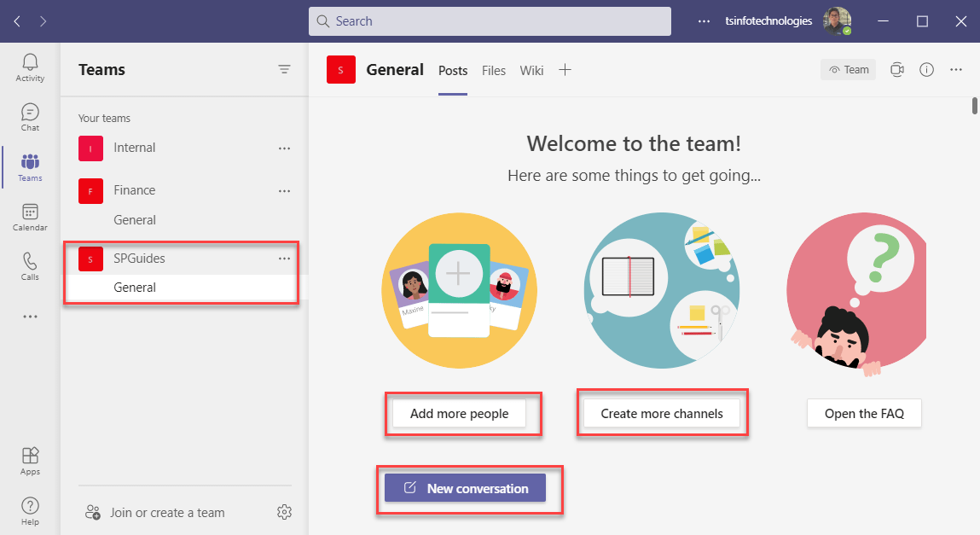980x535 pixels.
Task: Open manage teams settings gear
Action: (x=284, y=512)
